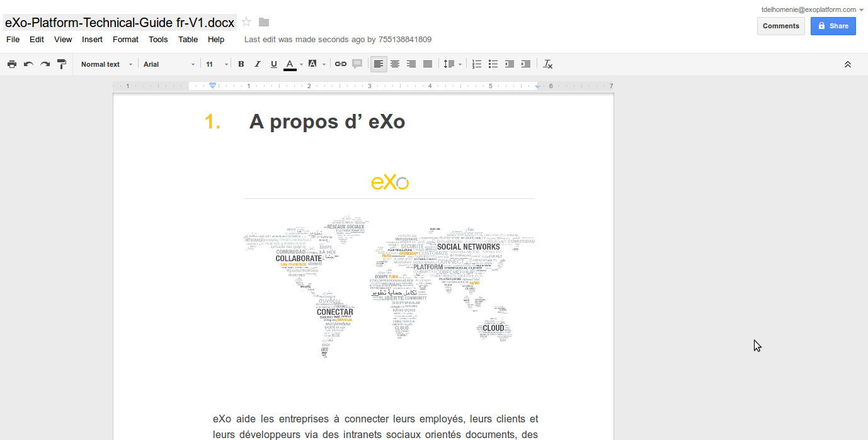Start a numbered list
Screen dimensions: 868x440
[x=477, y=64]
